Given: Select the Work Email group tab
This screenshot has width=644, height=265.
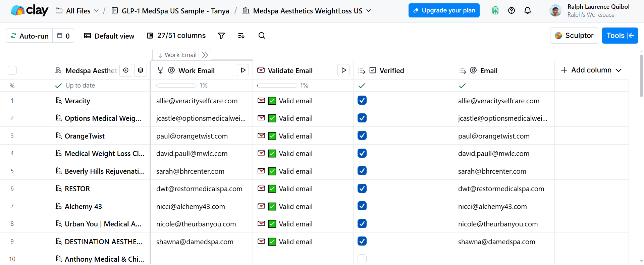Looking at the screenshot, I should click(x=176, y=55).
